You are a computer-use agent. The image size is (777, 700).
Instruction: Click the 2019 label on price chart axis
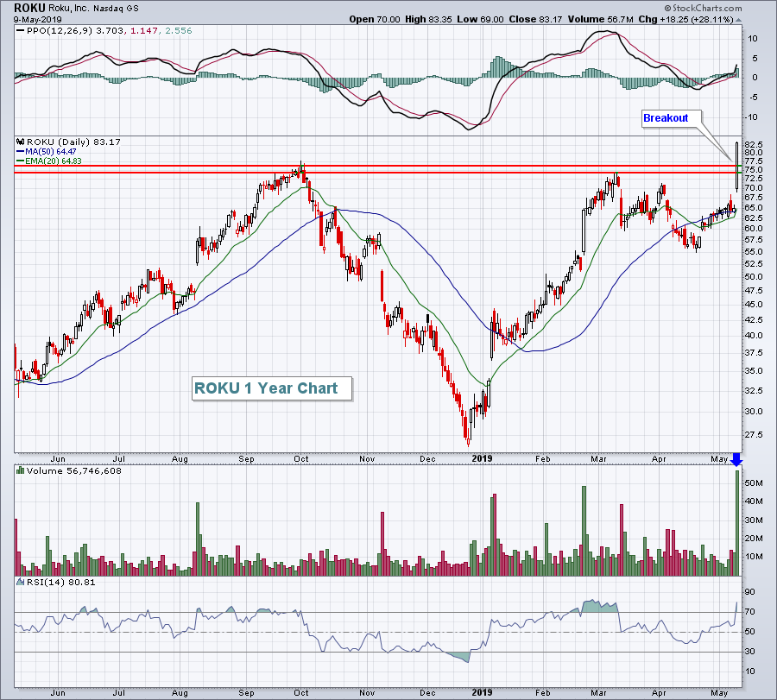point(482,458)
